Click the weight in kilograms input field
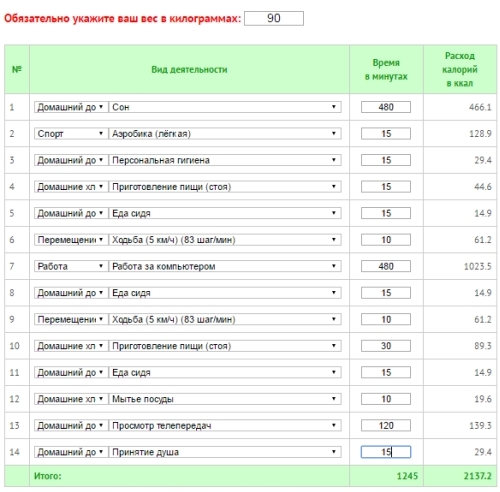 coord(274,18)
